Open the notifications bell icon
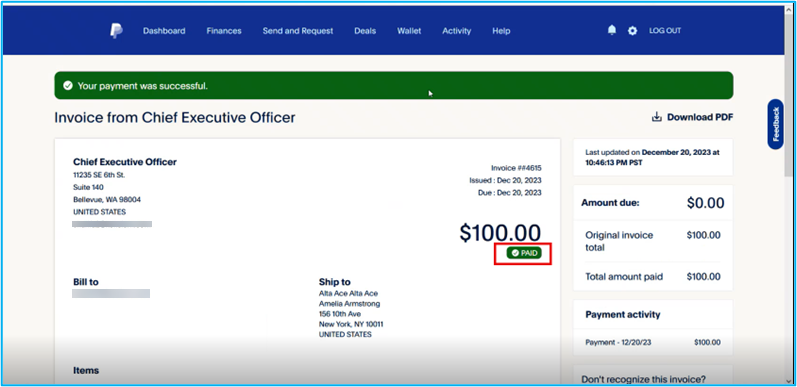797x387 pixels. (612, 31)
